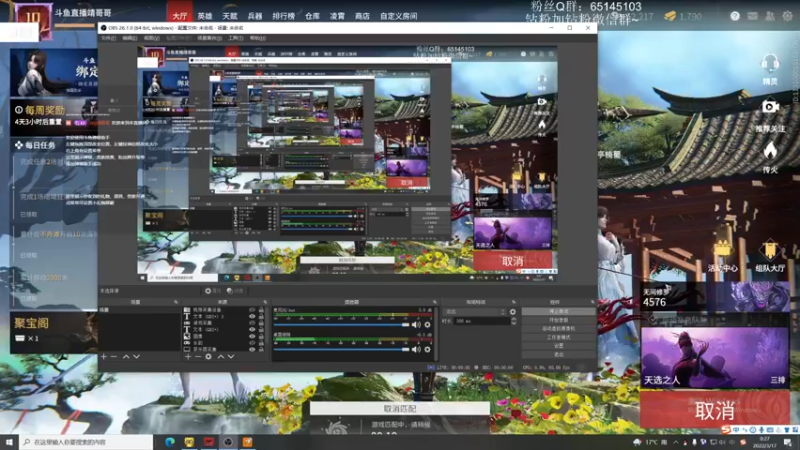Image resolution: width=800 pixels, height=450 pixels.
Task: Move source up in OBS sources panel
Action: click(220, 357)
